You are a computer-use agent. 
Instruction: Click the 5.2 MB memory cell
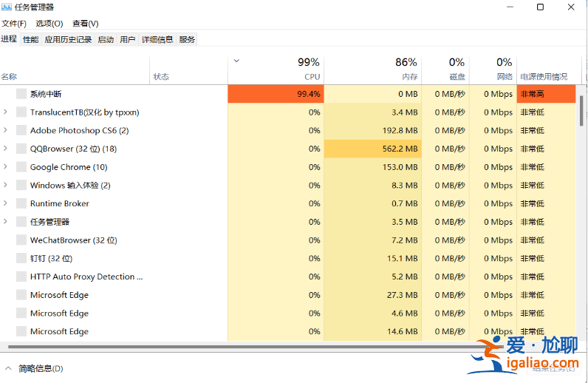point(373,277)
